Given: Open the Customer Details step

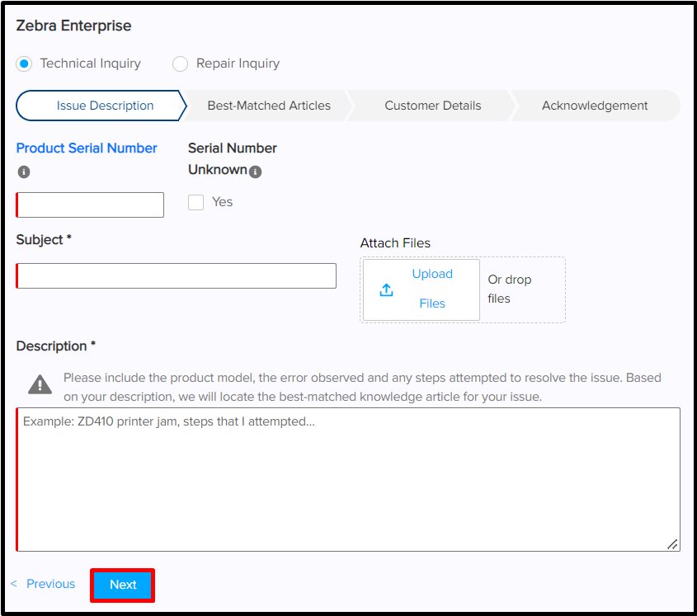Looking at the screenshot, I should coord(432,106).
